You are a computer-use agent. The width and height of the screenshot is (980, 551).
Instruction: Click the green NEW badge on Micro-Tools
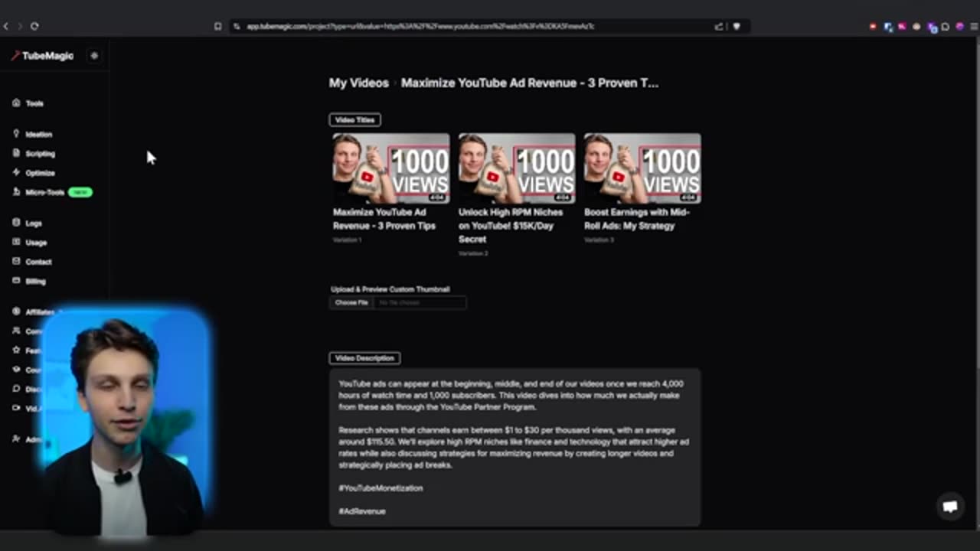(80, 192)
